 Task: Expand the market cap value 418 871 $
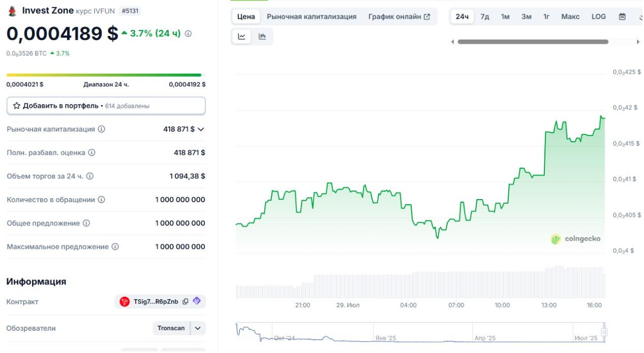click(201, 129)
